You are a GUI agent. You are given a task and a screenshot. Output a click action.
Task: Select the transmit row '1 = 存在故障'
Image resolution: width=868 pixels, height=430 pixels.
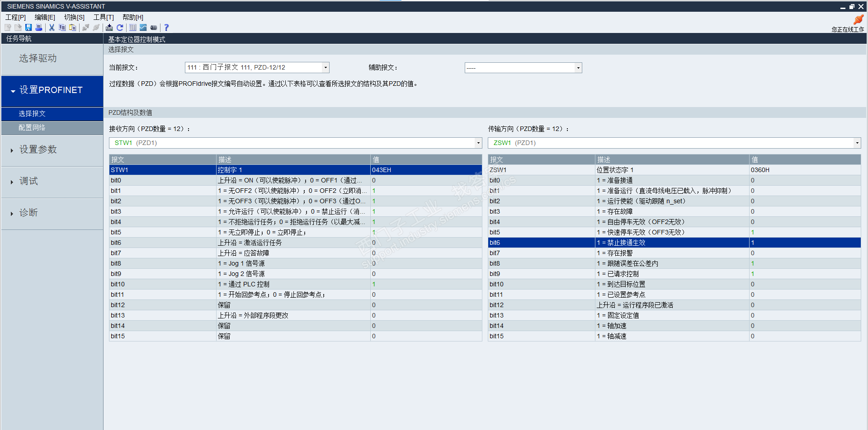[674, 212]
